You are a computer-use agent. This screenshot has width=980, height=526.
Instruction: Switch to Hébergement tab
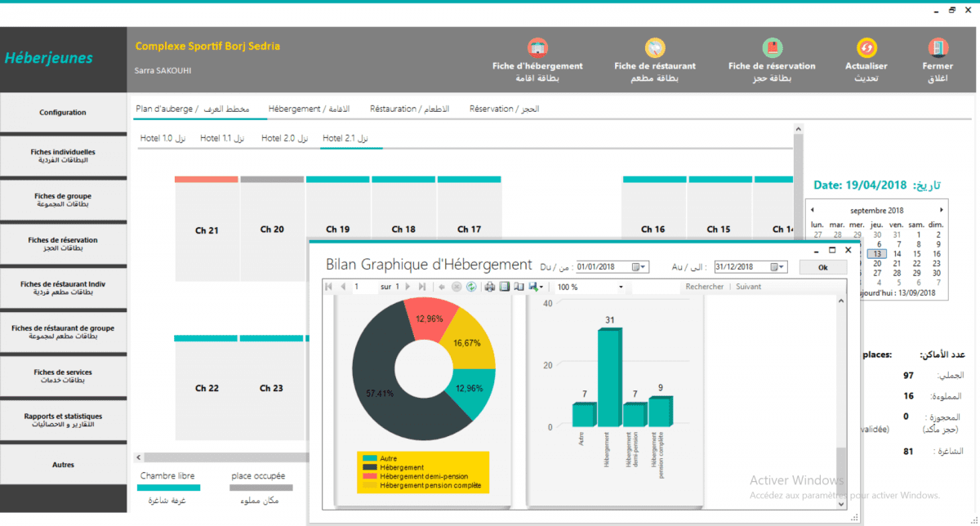[x=309, y=109]
